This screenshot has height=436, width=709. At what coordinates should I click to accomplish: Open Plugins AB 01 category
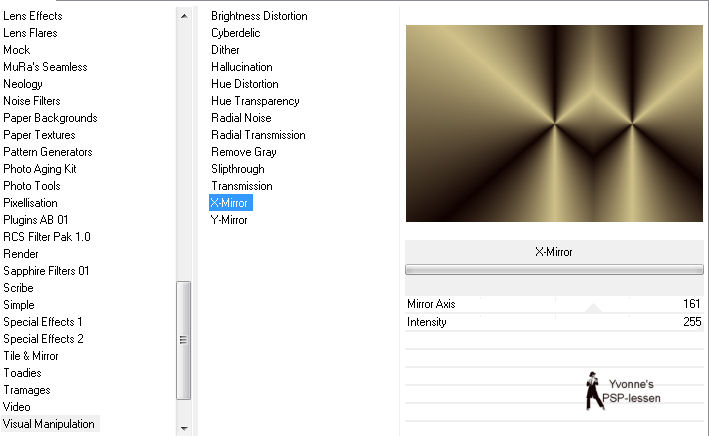36,220
